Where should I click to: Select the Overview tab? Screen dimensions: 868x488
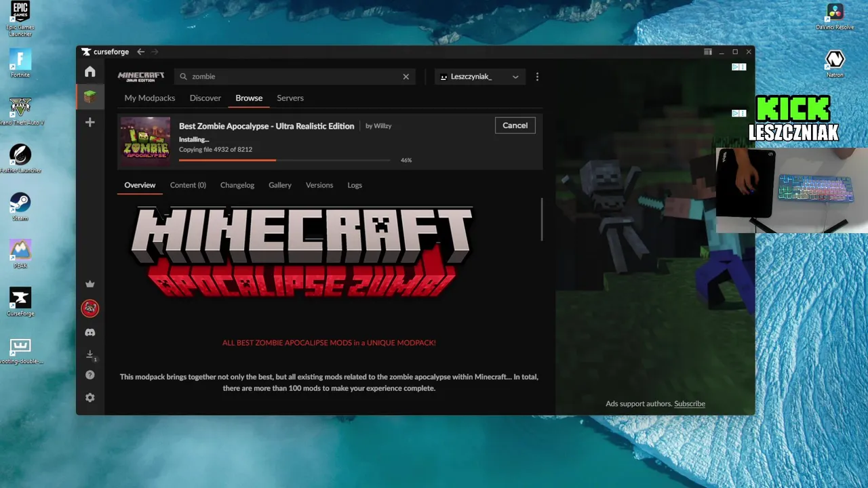[140, 185]
